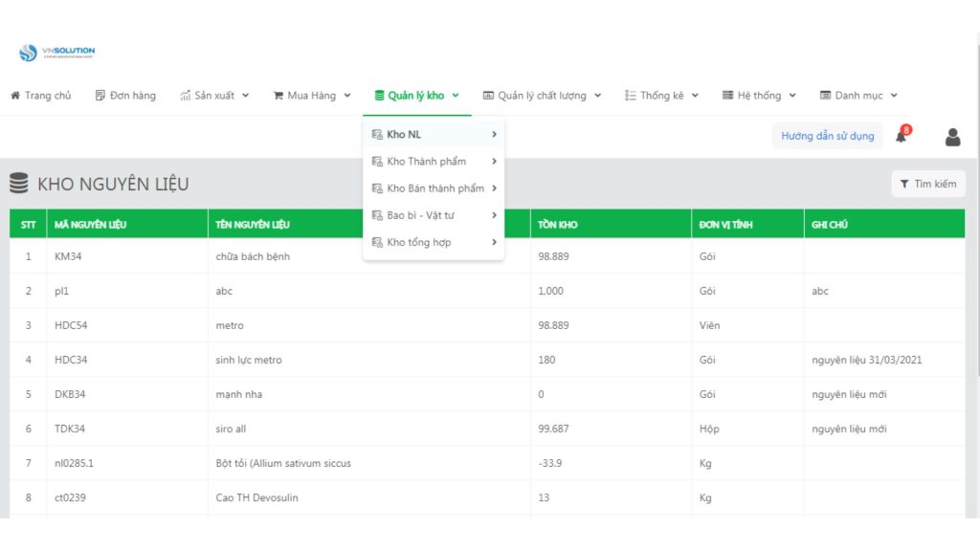Select Kho Bán thành phẩm menu entry
Viewport: 980px width, 551px height.
pyautogui.click(x=434, y=188)
